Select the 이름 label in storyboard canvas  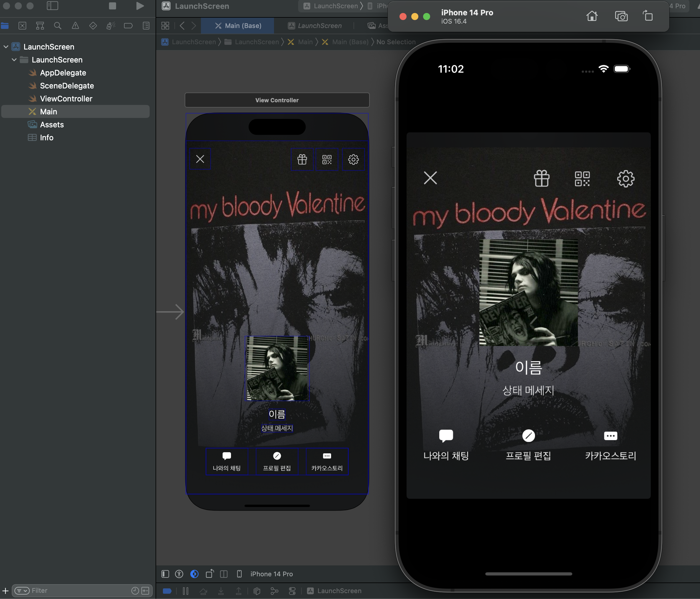tap(277, 414)
